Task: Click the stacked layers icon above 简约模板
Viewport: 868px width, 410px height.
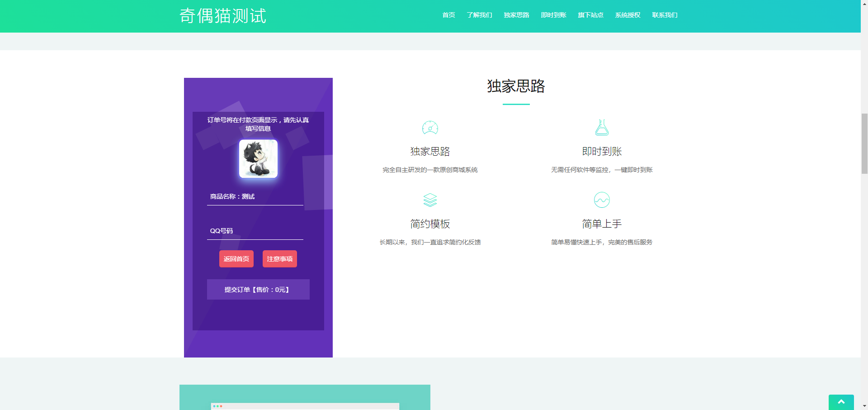Action: [430, 200]
